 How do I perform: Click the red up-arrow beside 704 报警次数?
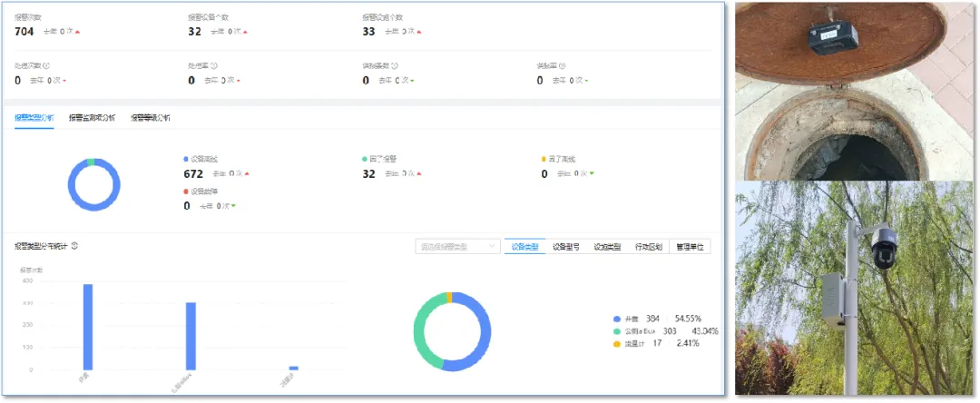[77, 32]
